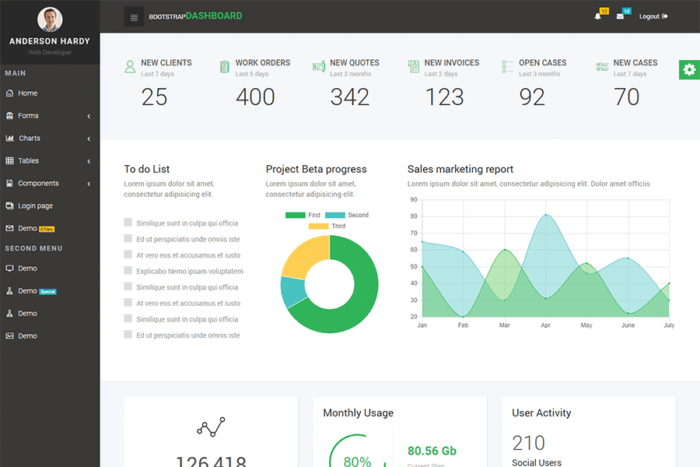The image size is (700, 467).
Task: Click the envelope icon beside Demo 6 New
Action: pyautogui.click(x=9, y=228)
